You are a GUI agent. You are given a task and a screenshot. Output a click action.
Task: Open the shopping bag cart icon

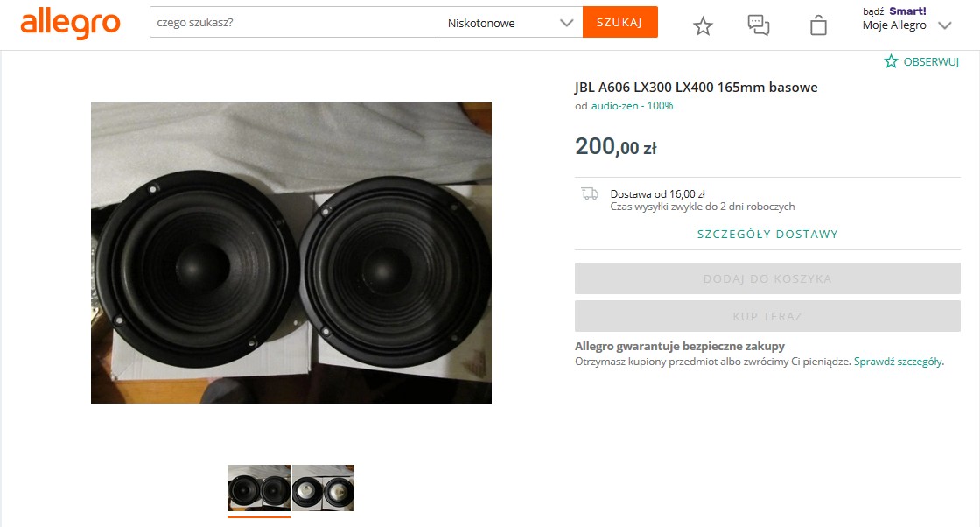(x=818, y=25)
